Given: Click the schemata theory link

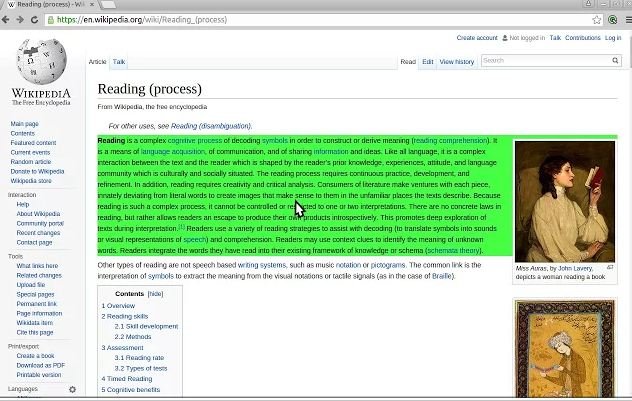Looking at the screenshot, I should pyautogui.click(x=453, y=251).
